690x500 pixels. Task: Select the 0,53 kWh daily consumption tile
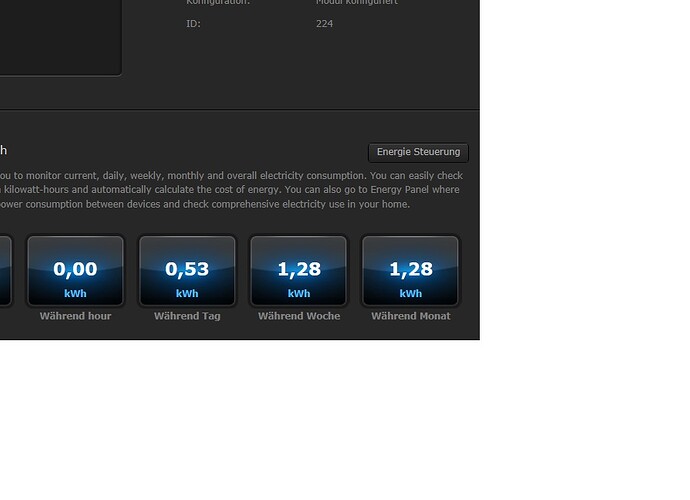(x=187, y=271)
